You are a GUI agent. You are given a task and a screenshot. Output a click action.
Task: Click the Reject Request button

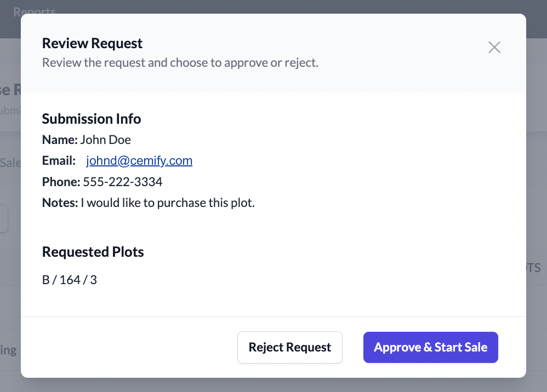[x=289, y=347]
